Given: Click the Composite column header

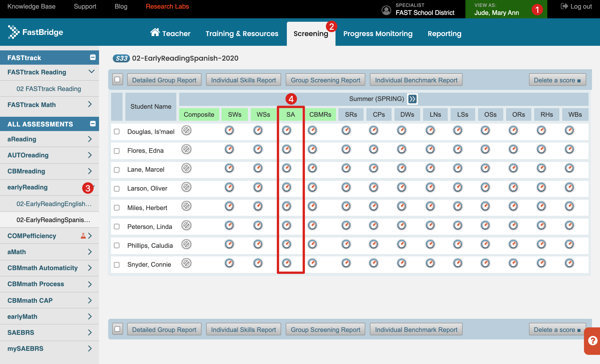Looking at the screenshot, I should pos(199,114).
